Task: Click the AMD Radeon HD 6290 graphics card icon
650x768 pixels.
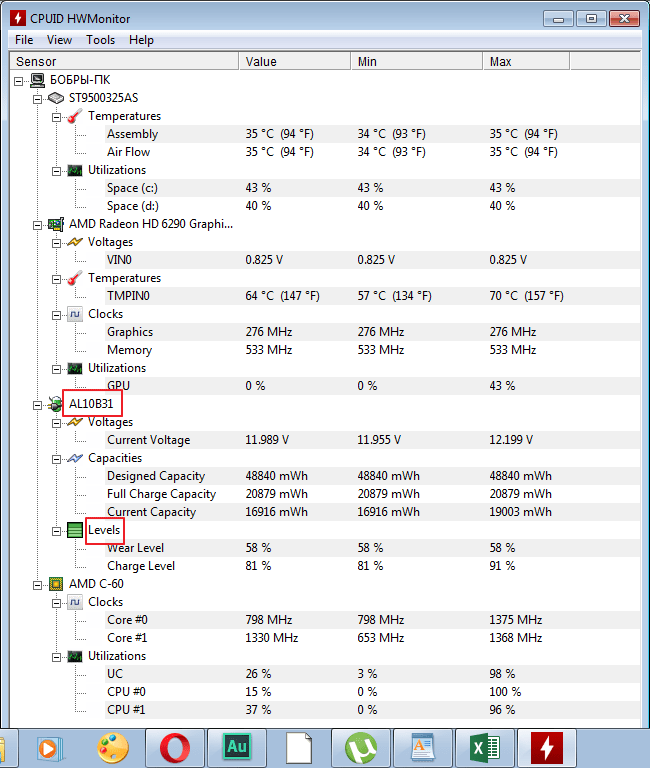Action: point(56,225)
